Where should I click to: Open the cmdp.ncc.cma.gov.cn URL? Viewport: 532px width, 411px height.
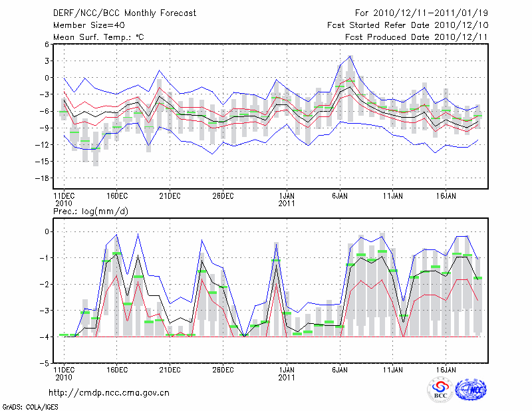click(109, 392)
